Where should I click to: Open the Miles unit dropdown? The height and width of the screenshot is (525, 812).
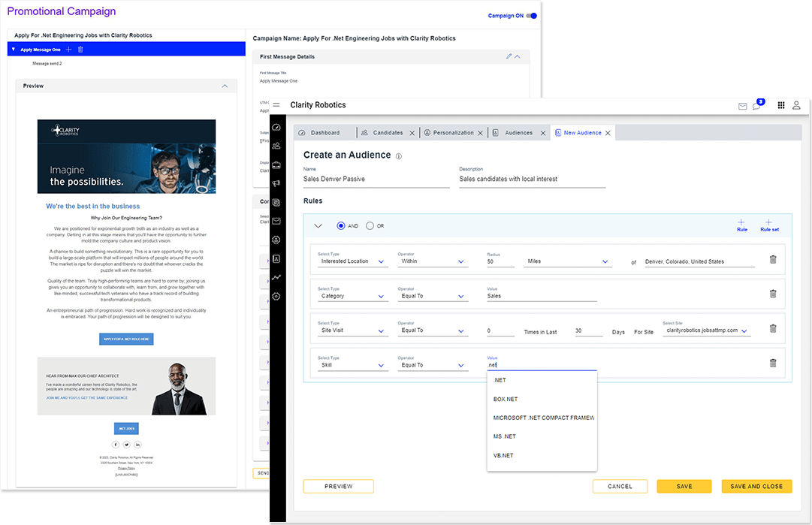(568, 261)
